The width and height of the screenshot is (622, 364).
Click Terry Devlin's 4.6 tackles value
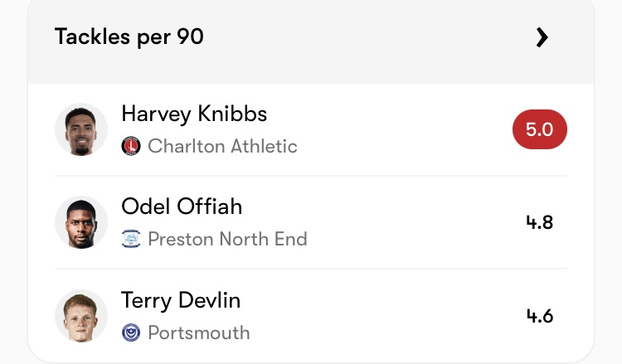pyautogui.click(x=540, y=316)
